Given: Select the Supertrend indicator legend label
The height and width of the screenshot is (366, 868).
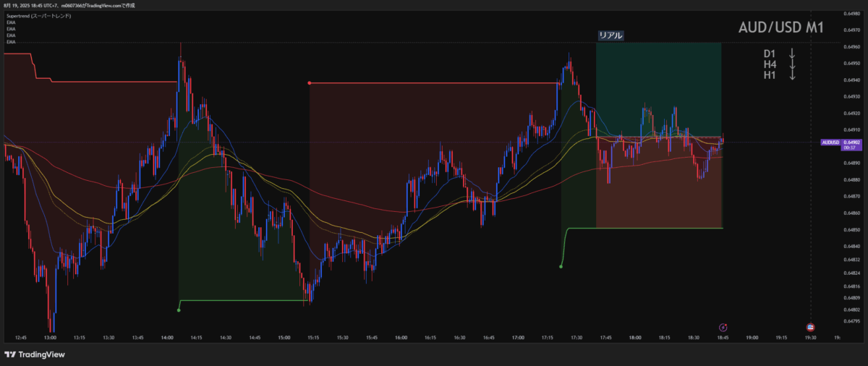Looking at the screenshot, I should point(38,15).
